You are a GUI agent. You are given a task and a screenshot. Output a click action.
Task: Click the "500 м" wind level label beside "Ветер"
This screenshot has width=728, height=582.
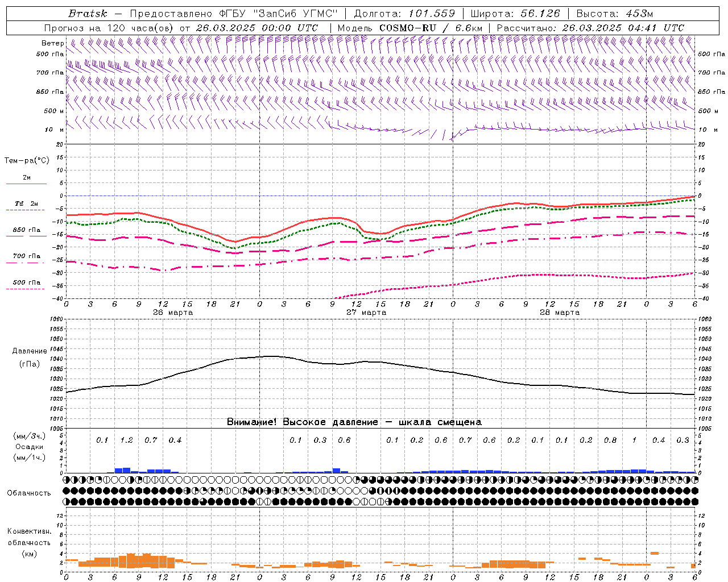pyautogui.click(x=54, y=111)
